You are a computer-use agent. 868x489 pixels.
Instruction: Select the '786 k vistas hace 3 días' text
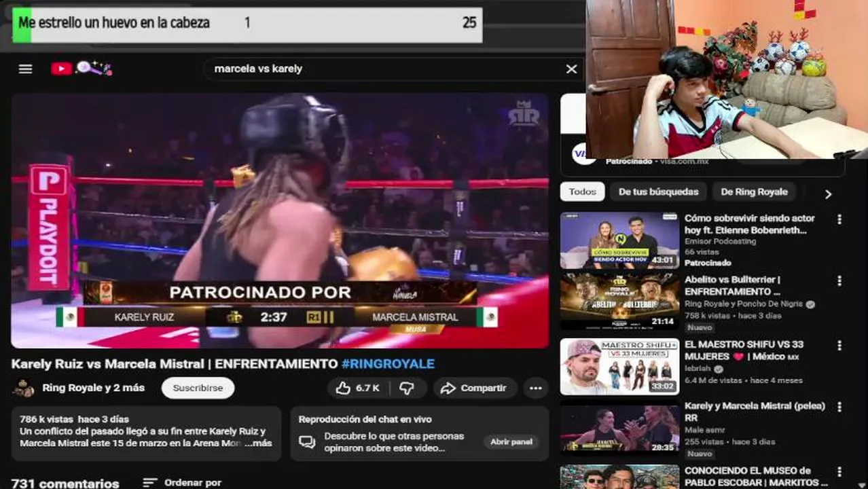click(74, 419)
